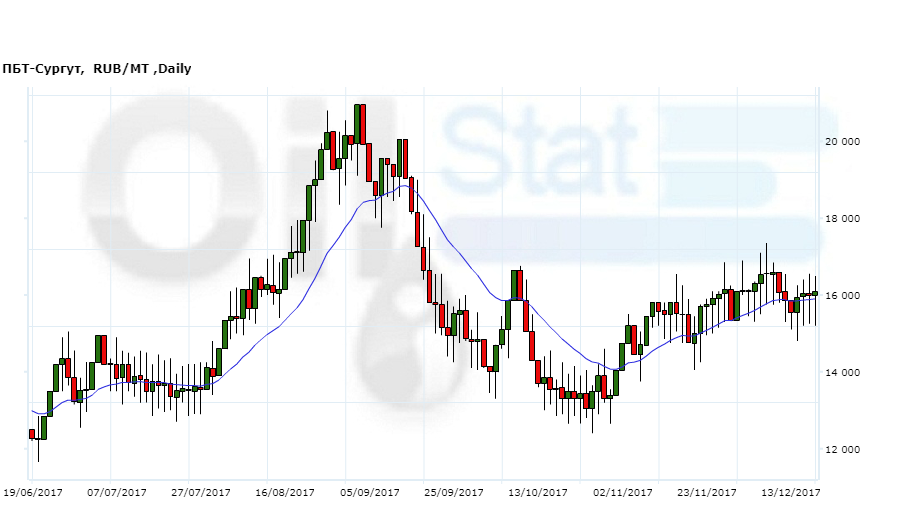The image size is (909, 509).
Task: Click the 05/09/2017 date label
Action: tap(370, 492)
